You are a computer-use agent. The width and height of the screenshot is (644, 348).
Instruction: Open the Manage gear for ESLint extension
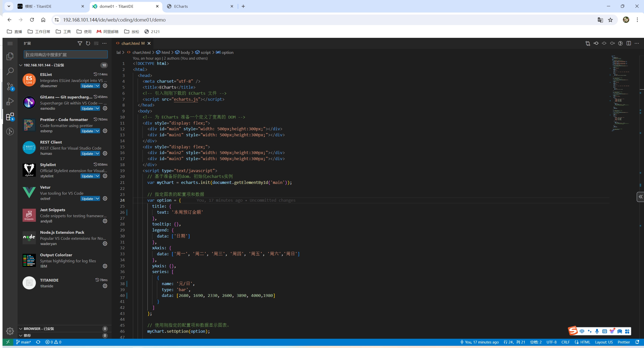point(105,86)
